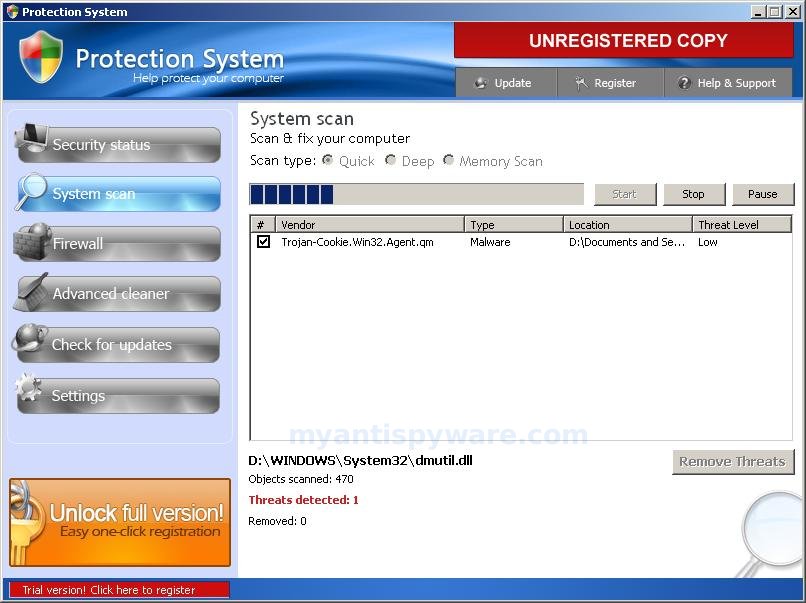Screen dimensions: 806x603
Task: Open the Register section
Action: point(609,83)
